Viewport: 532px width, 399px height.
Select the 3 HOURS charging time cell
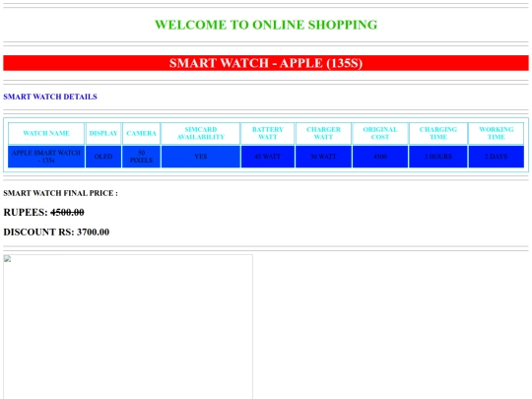coord(438,157)
